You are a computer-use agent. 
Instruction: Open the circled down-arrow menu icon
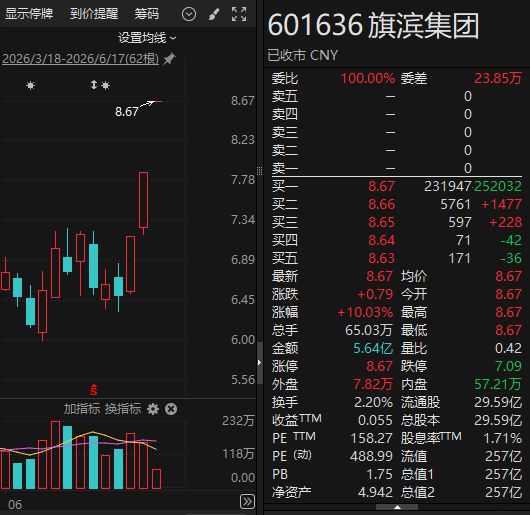pos(189,14)
